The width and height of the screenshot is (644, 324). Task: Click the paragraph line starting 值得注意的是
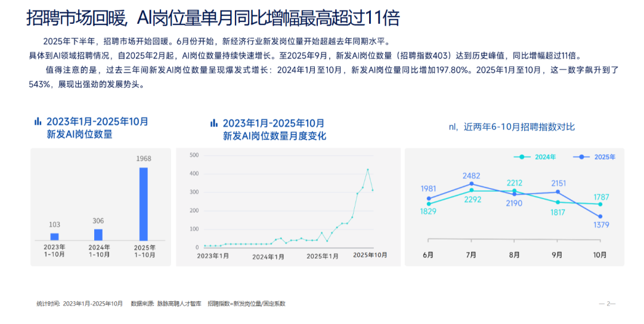[332, 70]
